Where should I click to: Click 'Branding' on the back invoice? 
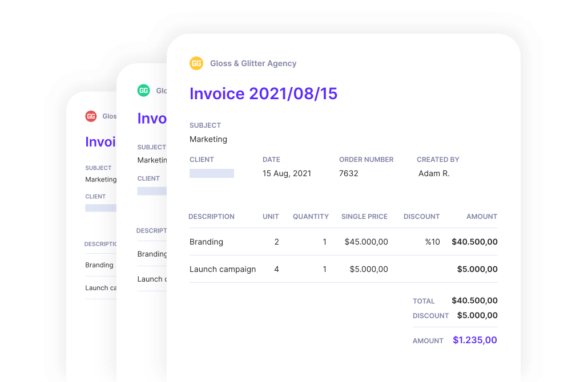99,265
